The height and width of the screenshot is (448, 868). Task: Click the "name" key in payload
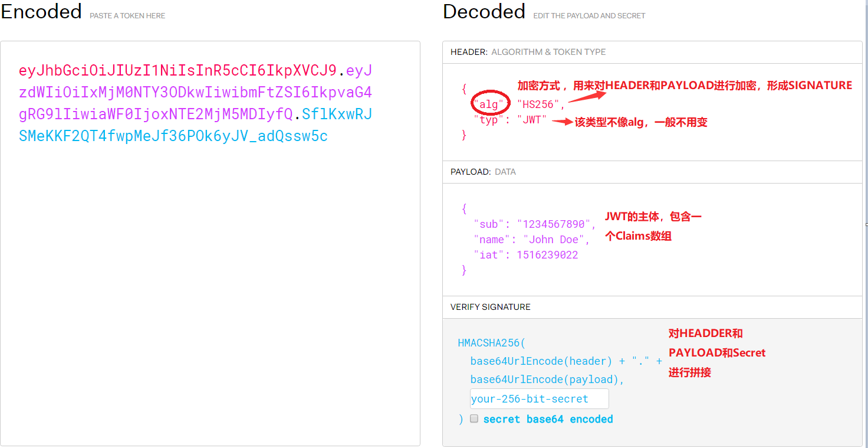[493, 240]
